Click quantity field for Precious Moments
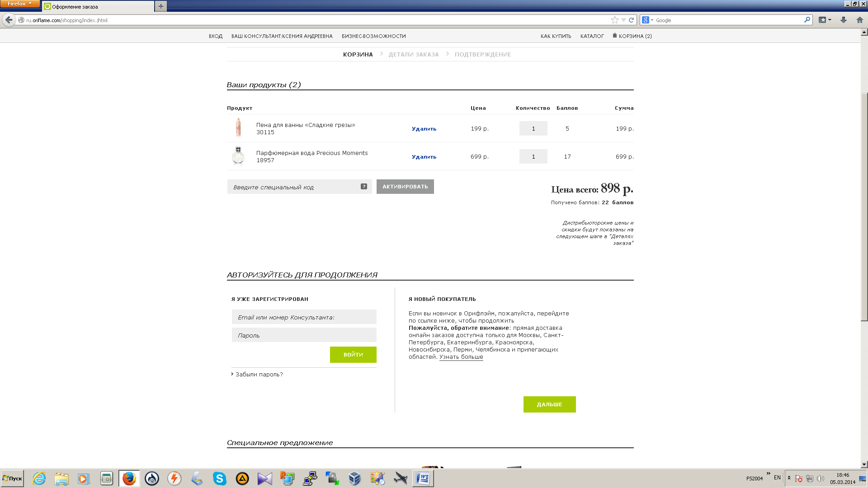The width and height of the screenshot is (868, 488). pos(533,156)
